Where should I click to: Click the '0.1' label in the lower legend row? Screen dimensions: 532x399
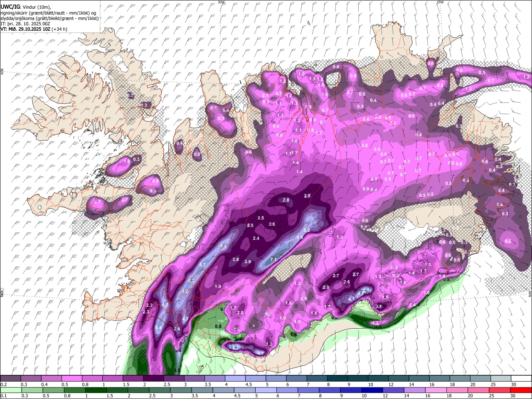[x=3, y=396]
